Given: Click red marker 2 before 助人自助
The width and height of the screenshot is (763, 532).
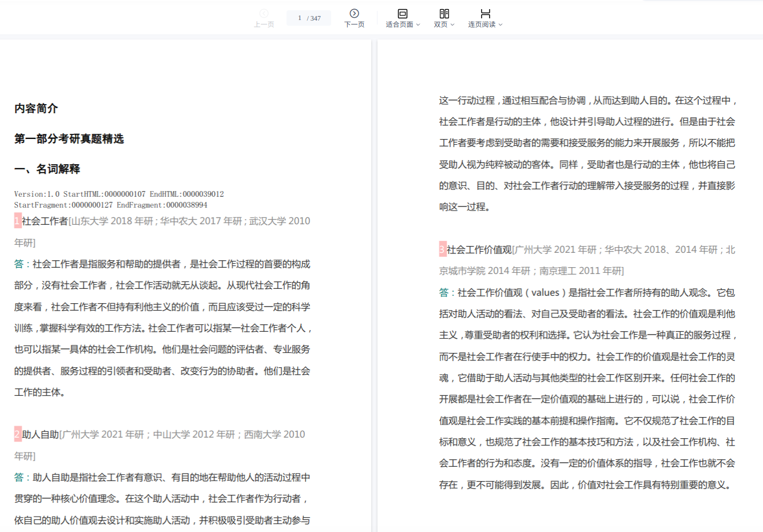Looking at the screenshot, I should (x=18, y=434).
